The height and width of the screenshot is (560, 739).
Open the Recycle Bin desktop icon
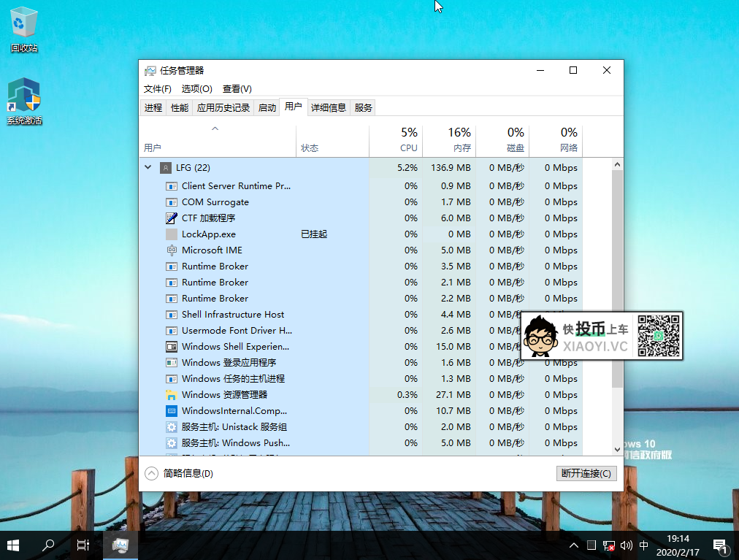(x=23, y=24)
